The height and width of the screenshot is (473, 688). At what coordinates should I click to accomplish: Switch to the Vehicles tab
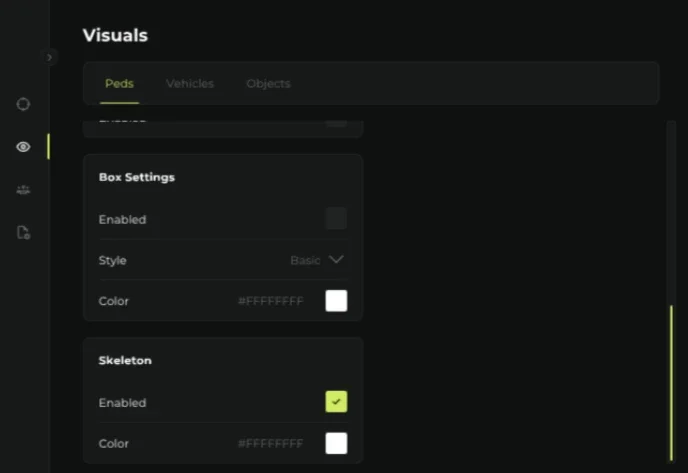190,83
